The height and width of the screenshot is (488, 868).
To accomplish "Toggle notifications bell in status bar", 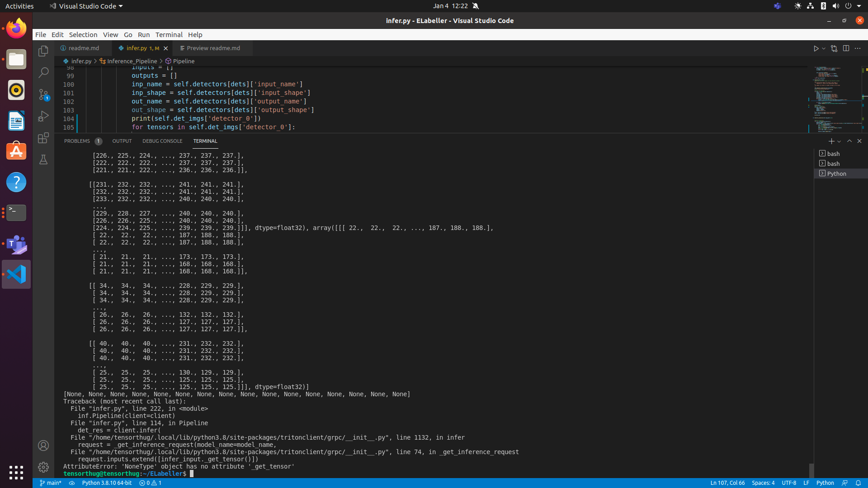I will [858, 483].
